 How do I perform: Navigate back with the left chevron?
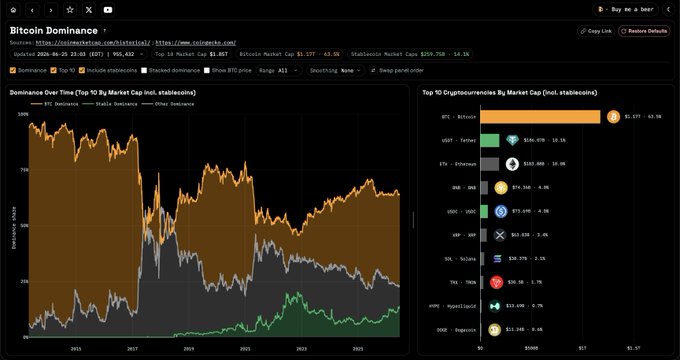tap(32, 10)
